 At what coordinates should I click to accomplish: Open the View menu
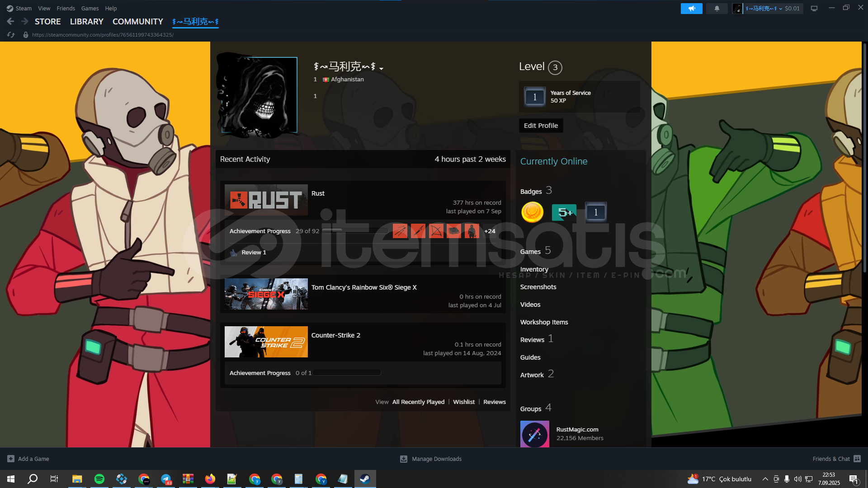pyautogui.click(x=44, y=8)
